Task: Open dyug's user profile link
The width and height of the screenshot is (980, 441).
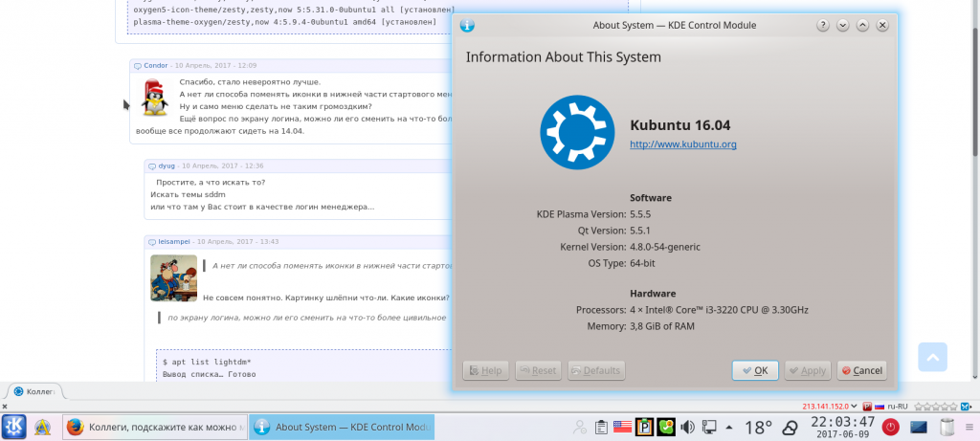Action: click(x=167, y=166)
